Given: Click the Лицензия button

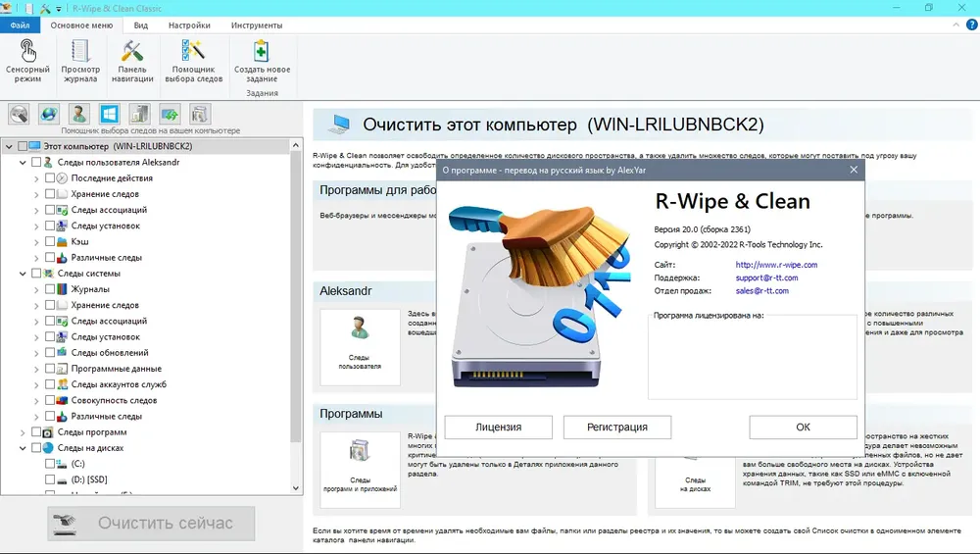Looking at the screenshot, I should pyautogui.click(x=498, y=428).
